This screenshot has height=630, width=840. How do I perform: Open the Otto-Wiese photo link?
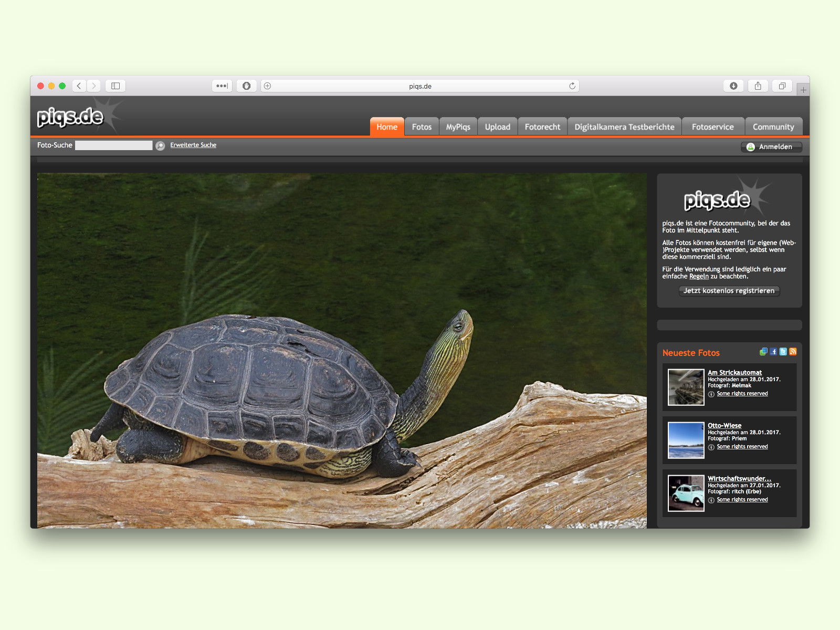[724, 425]
